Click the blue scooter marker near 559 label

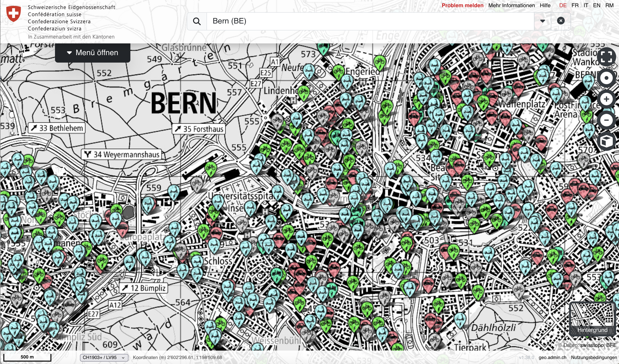pos(174,192)
